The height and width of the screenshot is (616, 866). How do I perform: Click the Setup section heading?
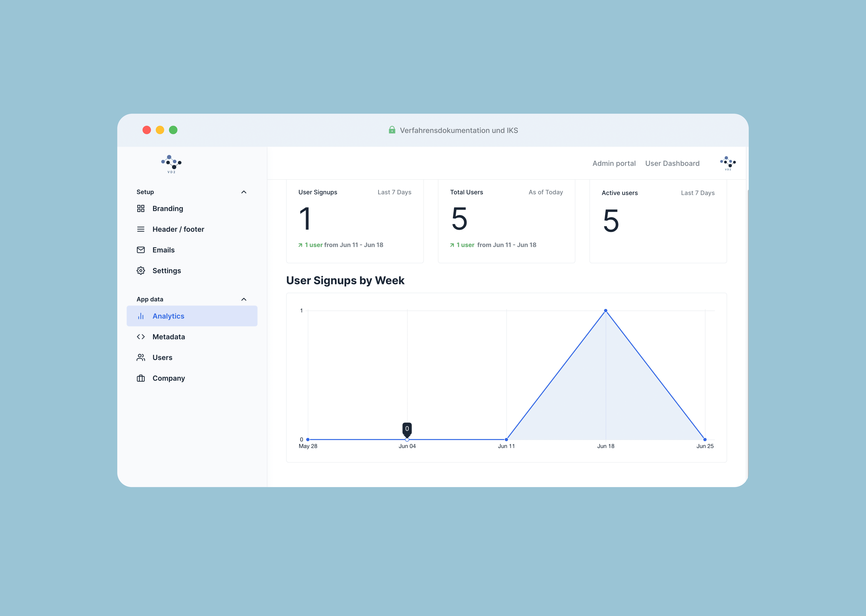coord(145,192)
